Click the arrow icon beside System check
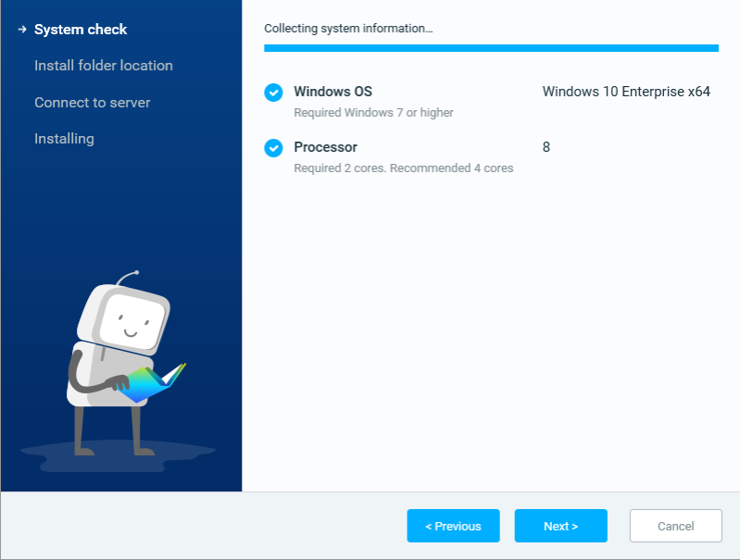This screenshot has height=560, width=740. [22, 30]
